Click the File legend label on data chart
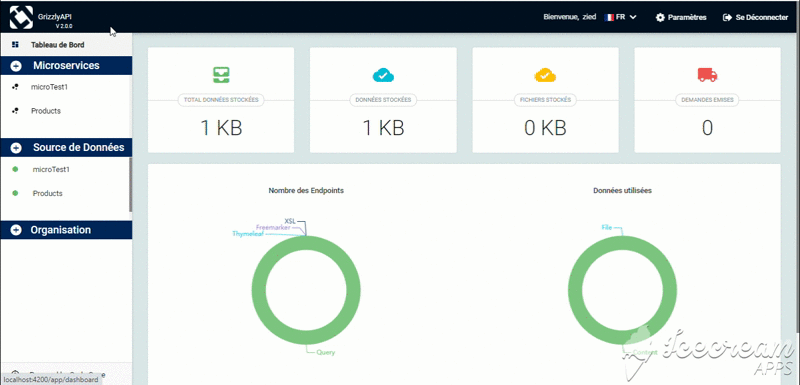The width and height of the screenshot is (800, 385). (607, 227)
